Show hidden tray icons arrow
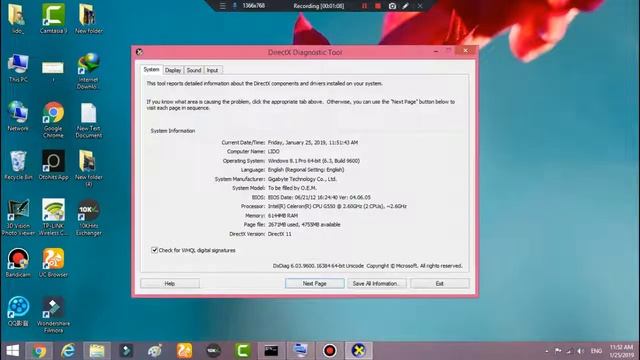 tap(547, 351)
